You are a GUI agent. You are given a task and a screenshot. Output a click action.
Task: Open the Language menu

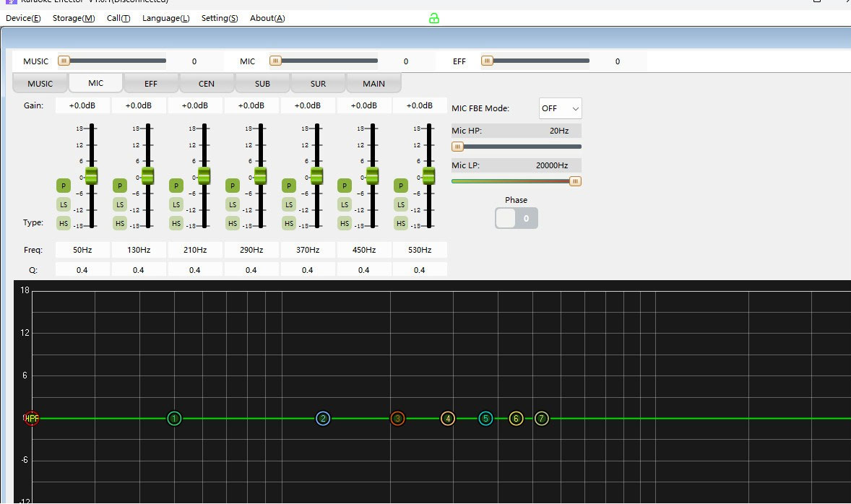point(165,18)
